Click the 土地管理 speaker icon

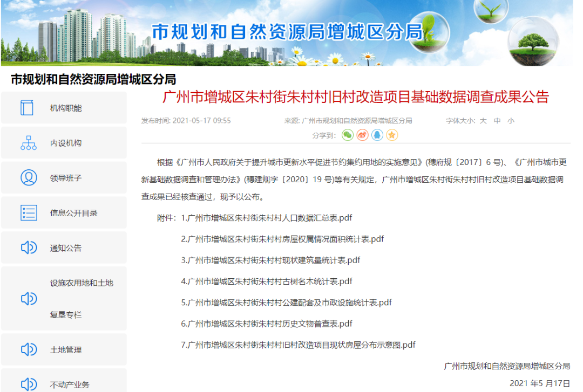point(29,349)
